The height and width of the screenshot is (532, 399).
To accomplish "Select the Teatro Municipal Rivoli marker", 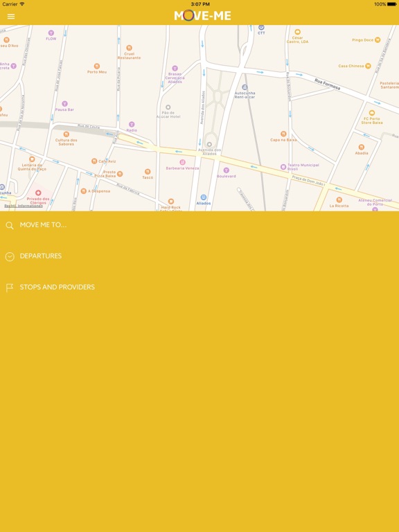I will point(283,166).
